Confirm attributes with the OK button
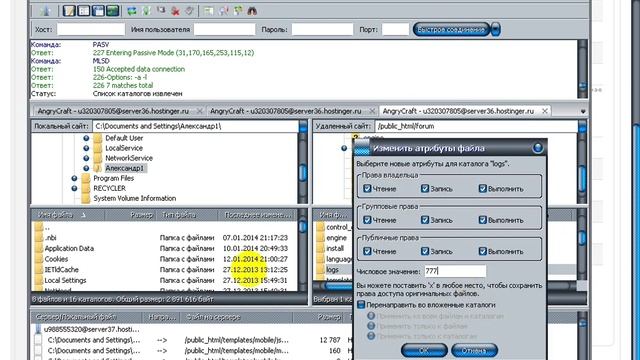640x360 pixels. (424, 350)
